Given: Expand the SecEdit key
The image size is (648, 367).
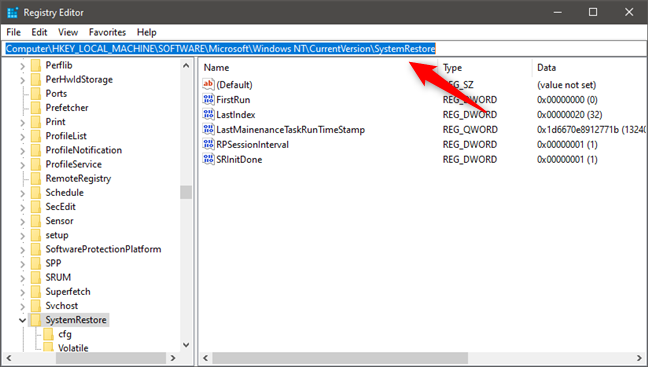Looking at the screenshot, I should coord(23,207).
